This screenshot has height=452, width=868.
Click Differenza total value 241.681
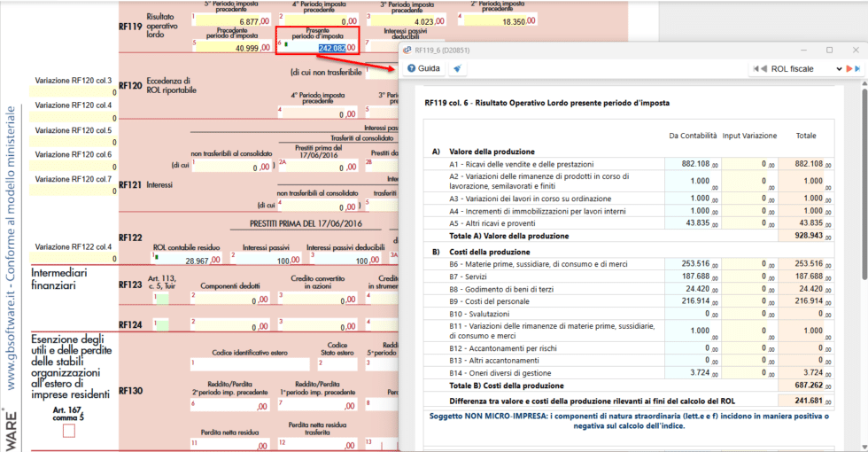click(x=806, y=401)
